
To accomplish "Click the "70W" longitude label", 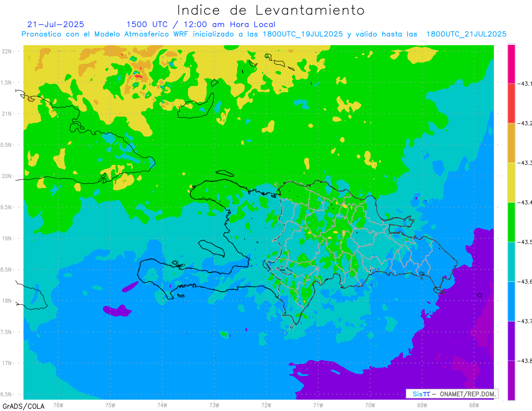I will click(x=370, y=405).
